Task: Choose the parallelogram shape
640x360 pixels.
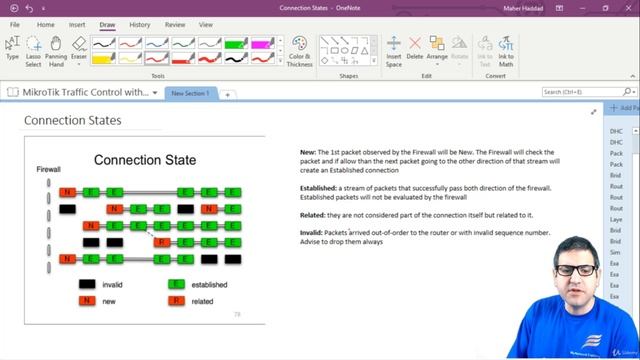Action: pyautogui.click(x=355, y=51)
